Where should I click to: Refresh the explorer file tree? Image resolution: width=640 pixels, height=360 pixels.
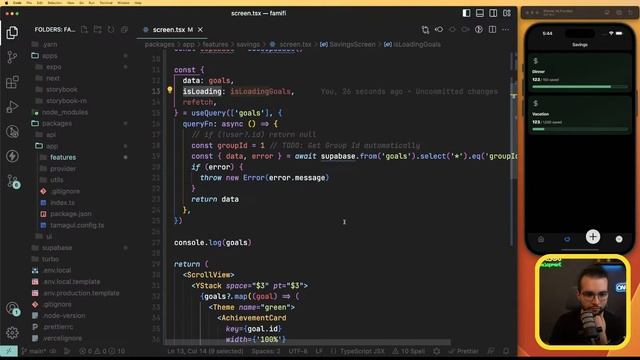pos(111,29)
